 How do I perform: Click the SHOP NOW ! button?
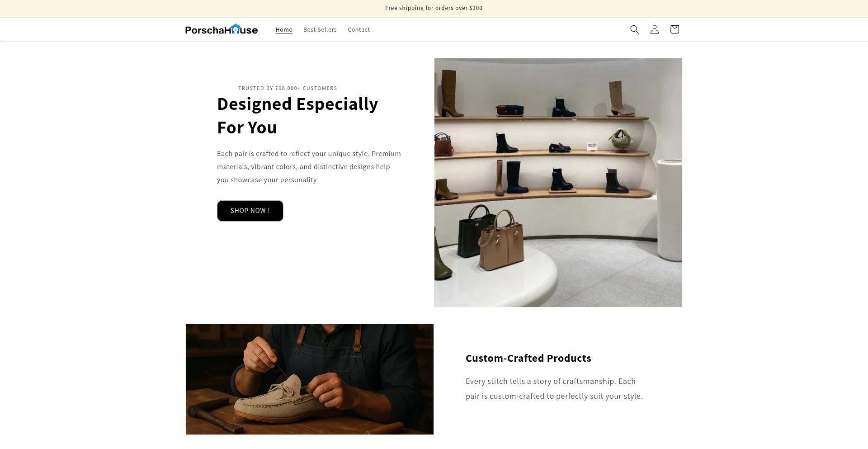click(x=250, y=211)
